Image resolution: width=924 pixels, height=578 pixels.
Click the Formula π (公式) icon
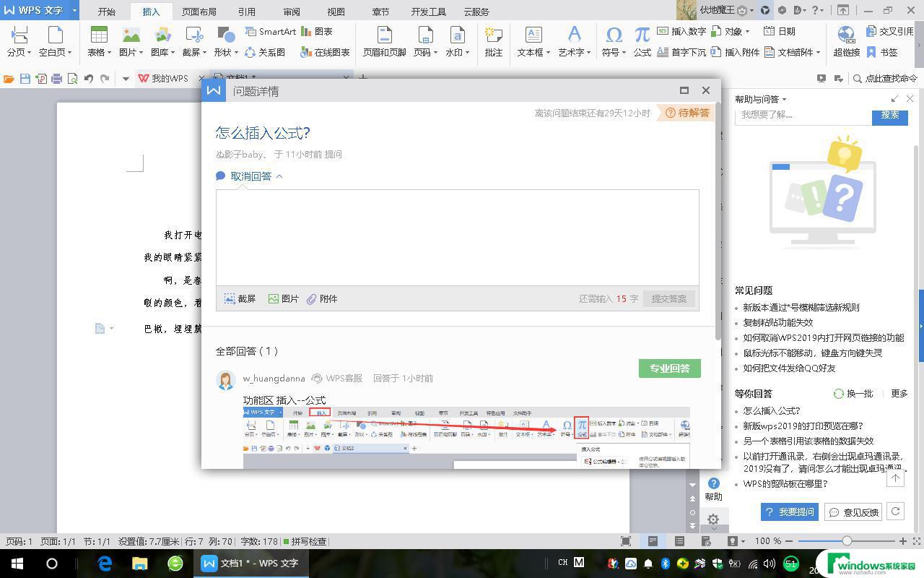[642, 35]
